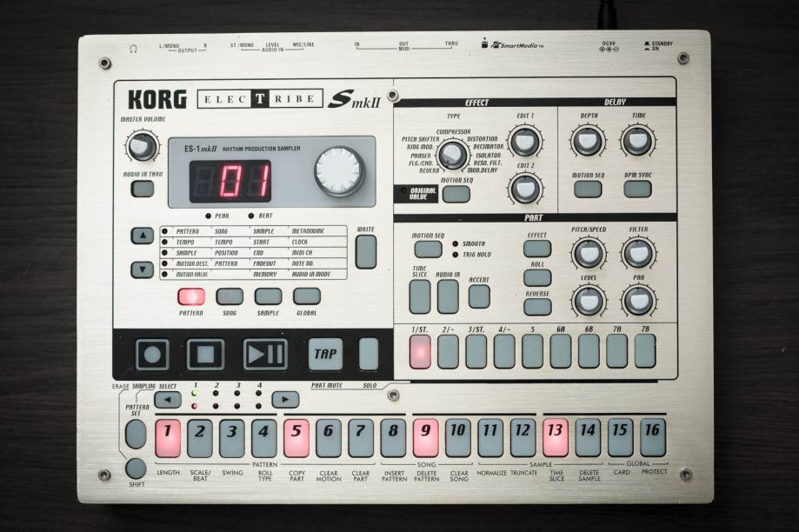Select Pattern mode button
This screenshot has width=799, height=532.
(x=191, y=296)
